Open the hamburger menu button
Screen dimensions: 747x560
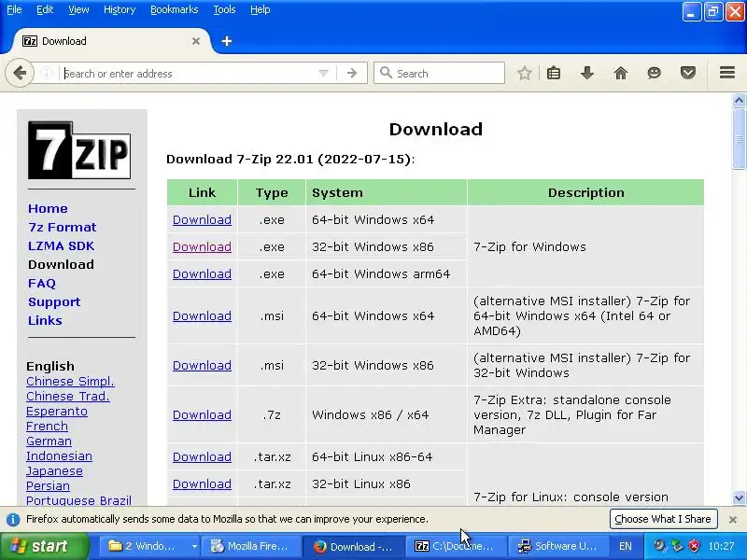727,73
